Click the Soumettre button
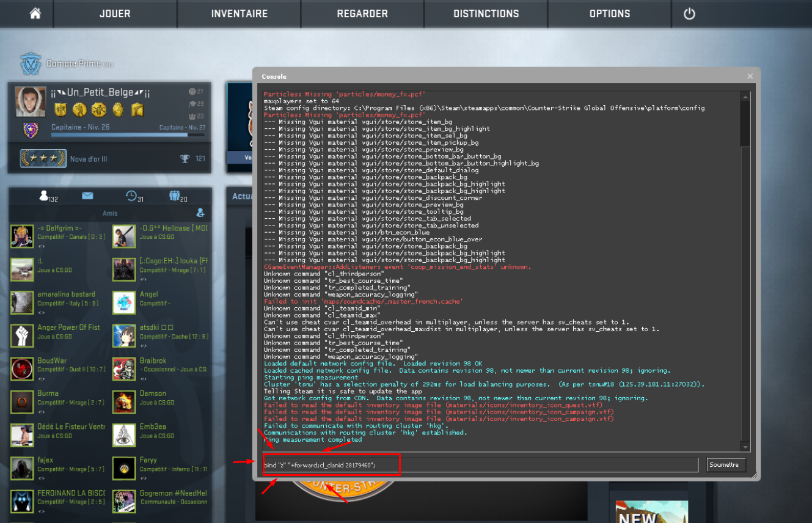Image resolution: width=812 pixels, height=523 pixels. tap(726, 465)
